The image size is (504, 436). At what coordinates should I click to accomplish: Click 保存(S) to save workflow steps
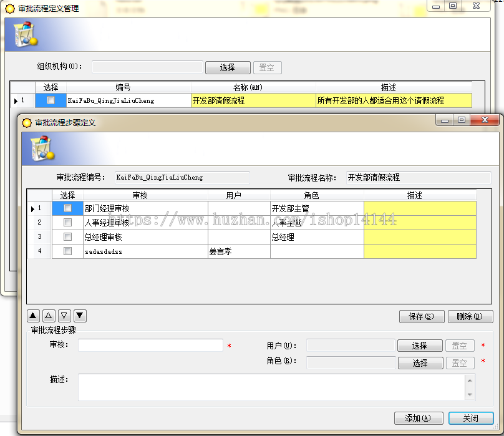[x=422, y=316]
